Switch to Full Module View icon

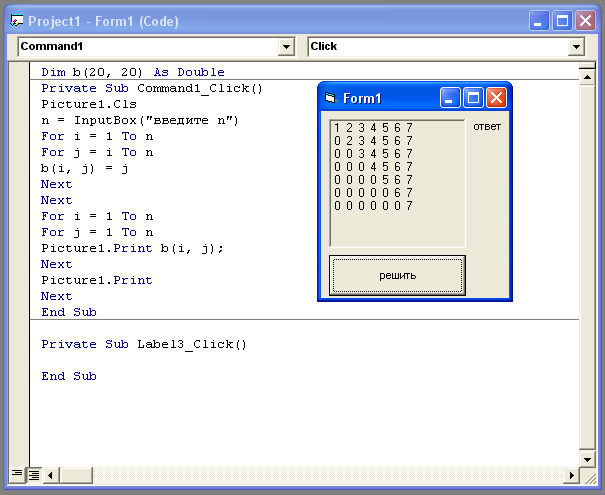coord(34,475)
